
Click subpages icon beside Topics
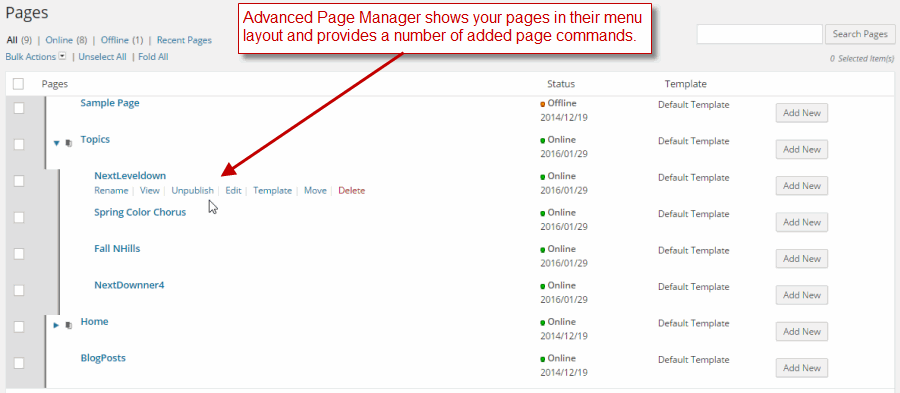[x=68, y=143]
